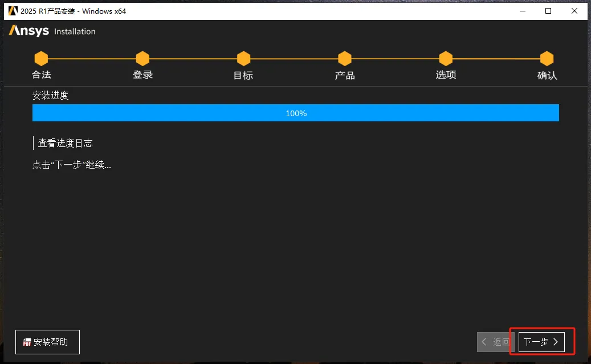
Task: Click the right chevron on 下一步
Action: tap(556, 342)
